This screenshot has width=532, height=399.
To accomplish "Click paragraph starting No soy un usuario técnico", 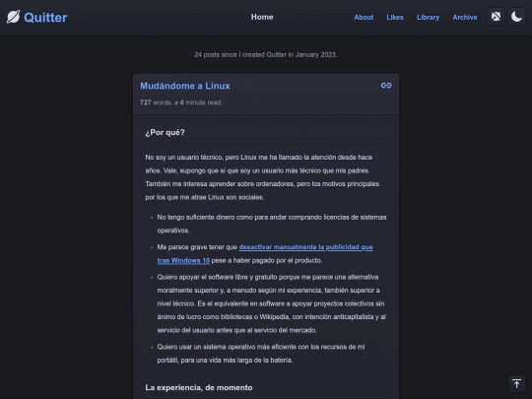I will (262, 177).
